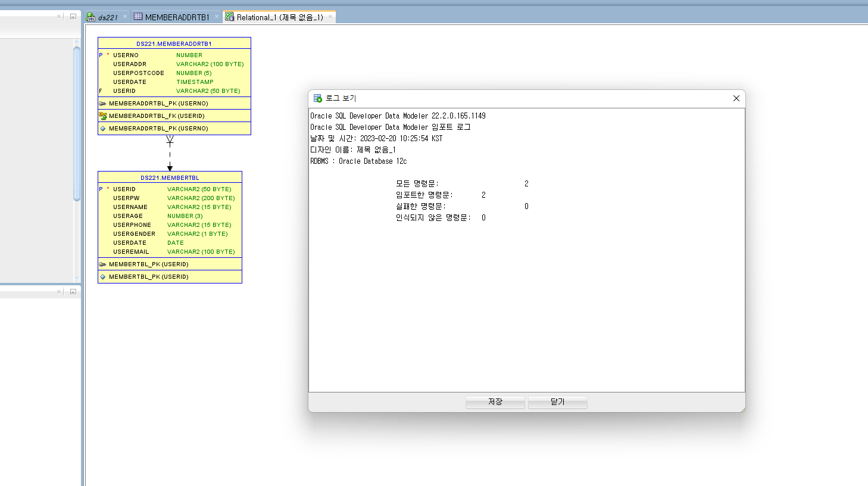Click 저장 to save the import log
Screen dimensions: 868x486
[x=495, y=402]
